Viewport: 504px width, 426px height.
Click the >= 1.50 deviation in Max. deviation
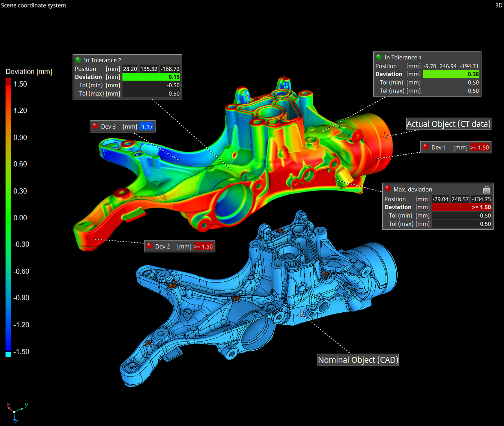(462, 207)
